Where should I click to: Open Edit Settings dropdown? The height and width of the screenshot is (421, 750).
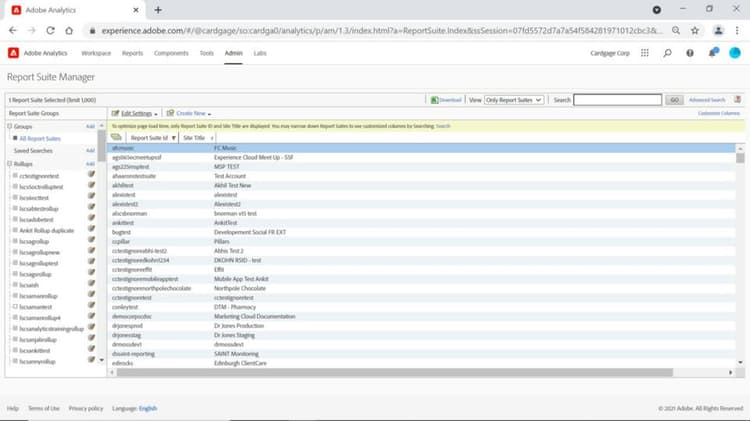pos(134,113)
